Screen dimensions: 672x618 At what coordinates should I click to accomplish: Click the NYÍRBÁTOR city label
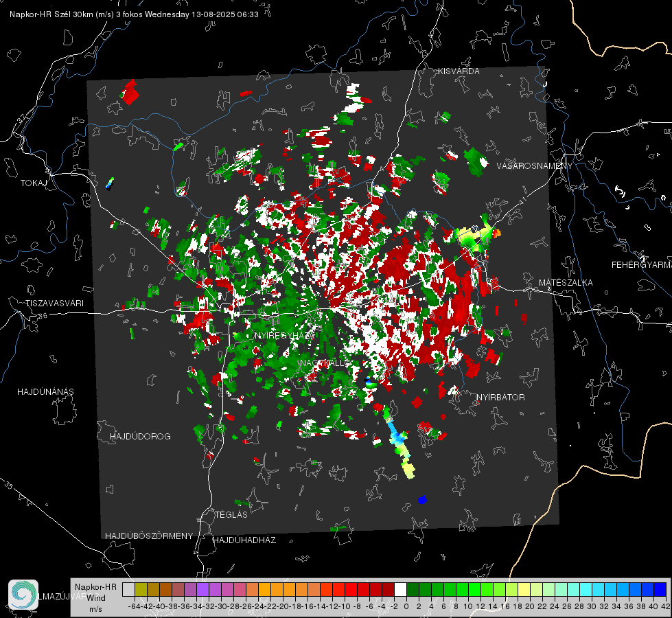point(500,398)
